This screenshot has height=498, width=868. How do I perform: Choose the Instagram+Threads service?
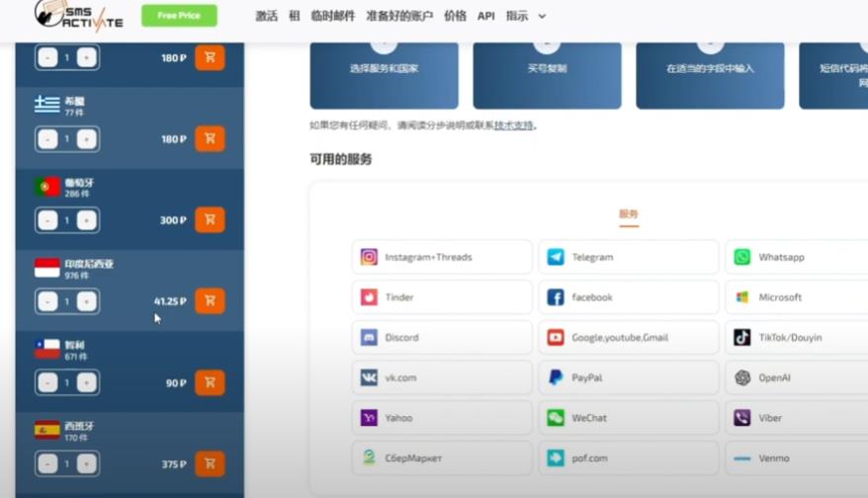point(442,257)
